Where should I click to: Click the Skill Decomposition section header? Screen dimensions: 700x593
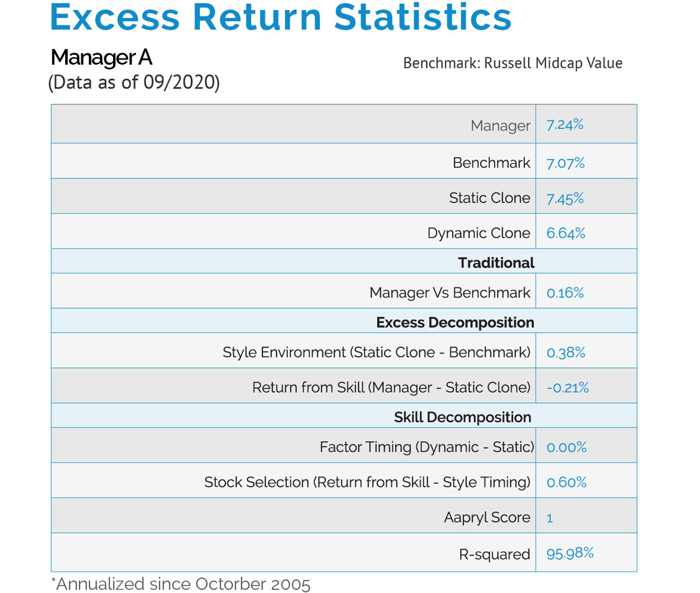[462, 417]
